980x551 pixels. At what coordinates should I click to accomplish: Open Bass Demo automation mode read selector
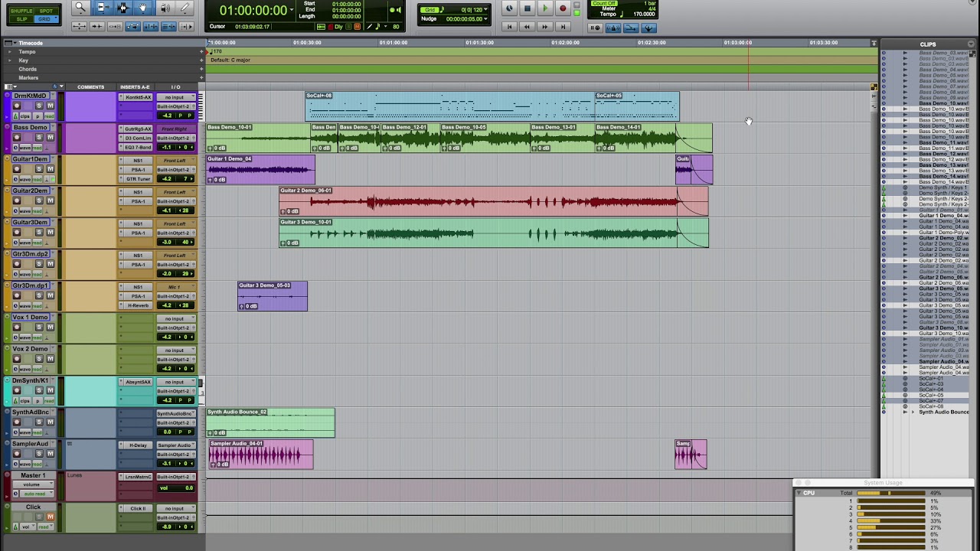pos(37,147)
